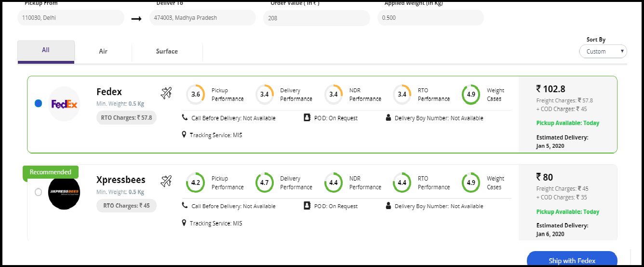
Task: Switch to the Surface tab
Action: click(167, 51)
